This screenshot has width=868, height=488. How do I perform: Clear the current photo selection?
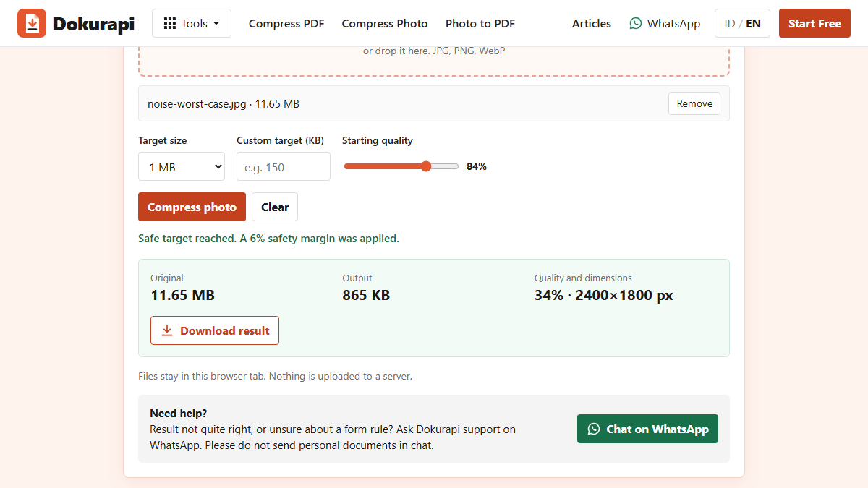(275, 207)
